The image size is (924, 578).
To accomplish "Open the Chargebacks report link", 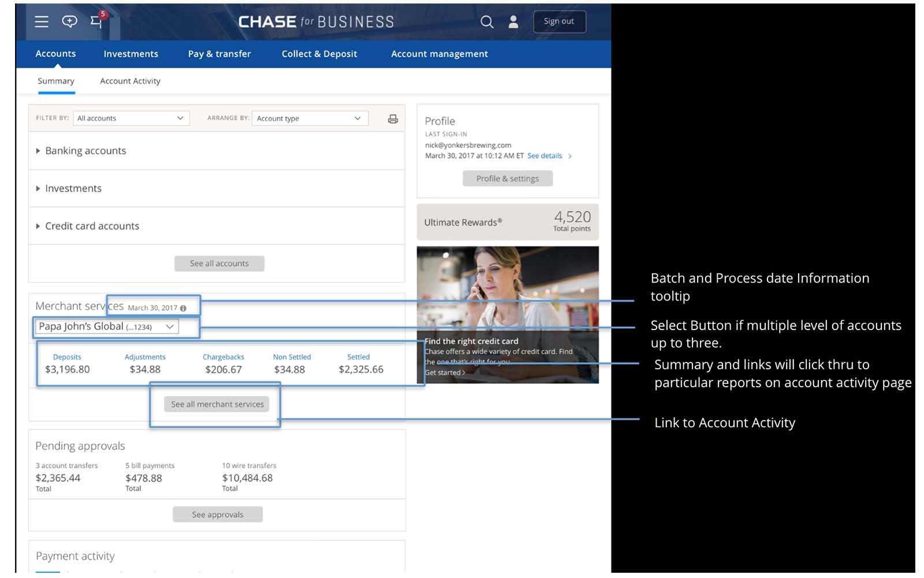I will tap(223, 357).
